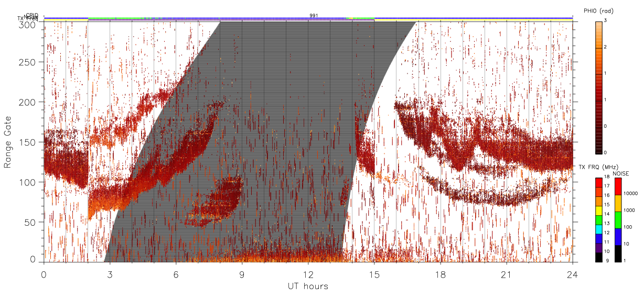Screen dimensions: 644x297
Task: Click the '991' CPID label above plot
Action: 314,16
